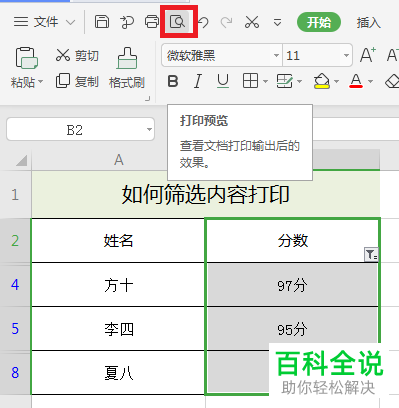Expand the fill color dropdown arrow
The height and width of the screenshot is (408, 399).
336,81
